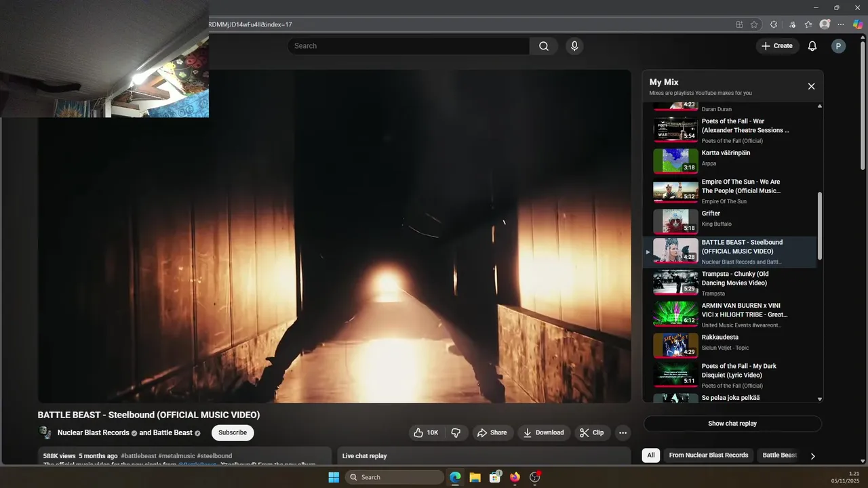
Task: Open Edge settings and more ellipsis
Action: tap(841, 24)
